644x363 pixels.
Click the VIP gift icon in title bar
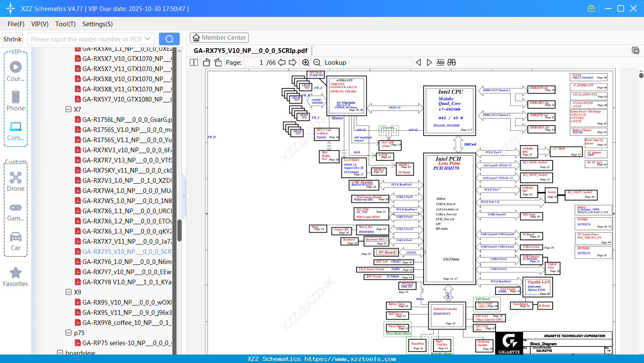coord(591,8)
